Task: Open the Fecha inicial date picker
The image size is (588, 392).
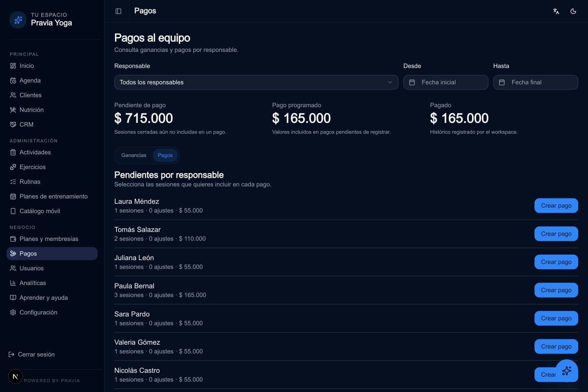Action: pos(445,82)
